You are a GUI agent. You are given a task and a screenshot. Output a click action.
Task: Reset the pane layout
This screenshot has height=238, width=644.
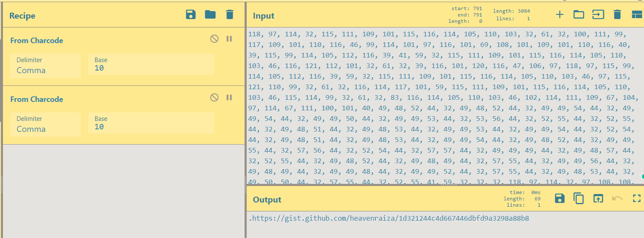636,15
